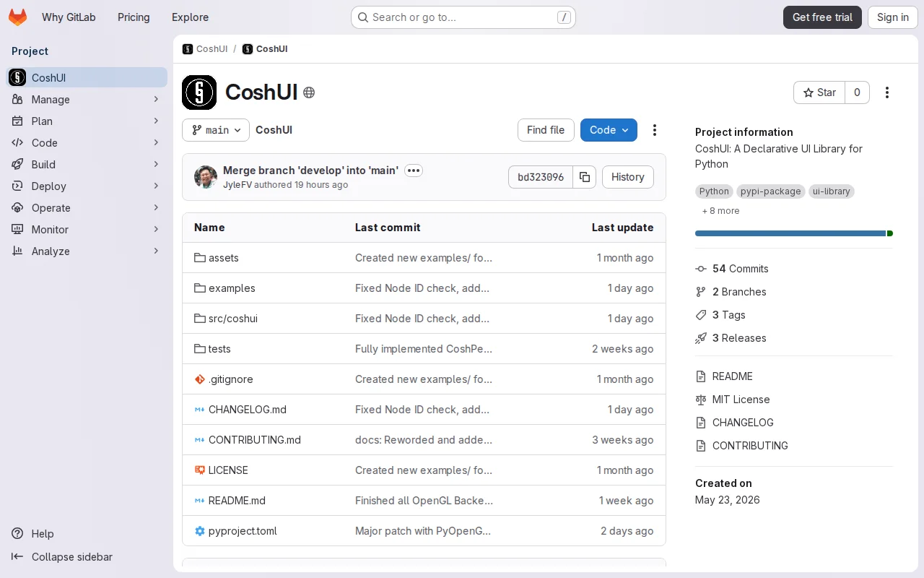Click the README.md markdown file icon
Screen dimensions: 924x578
pos(200,501)
